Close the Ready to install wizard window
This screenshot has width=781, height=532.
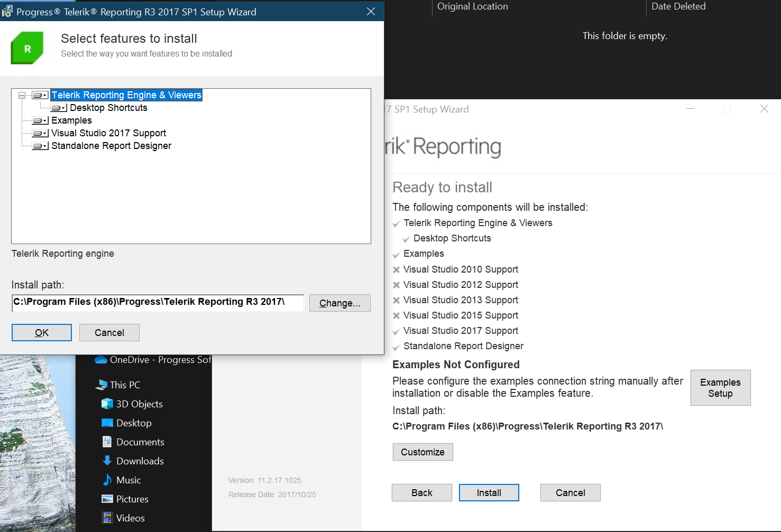click(764, 109)
